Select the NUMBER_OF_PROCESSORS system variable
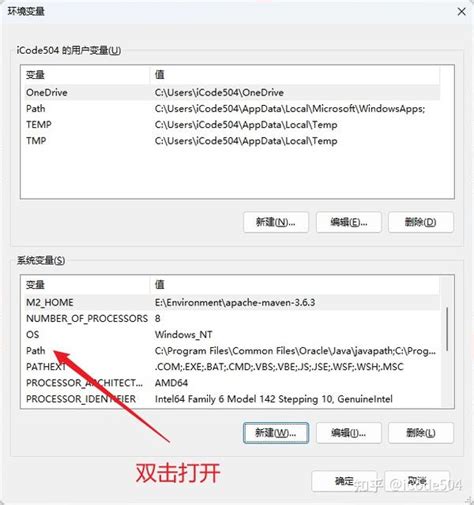This screenshot has height=505, width=474. 230,318
